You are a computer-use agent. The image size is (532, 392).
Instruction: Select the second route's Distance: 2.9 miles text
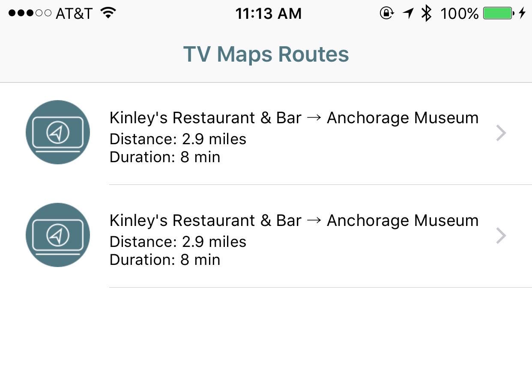pos(178,242)
